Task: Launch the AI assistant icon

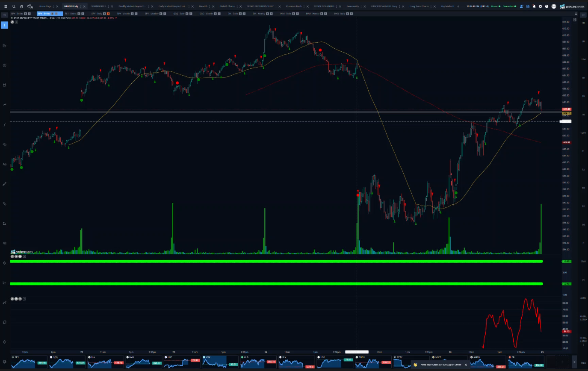Action: [x=30, y=6]
